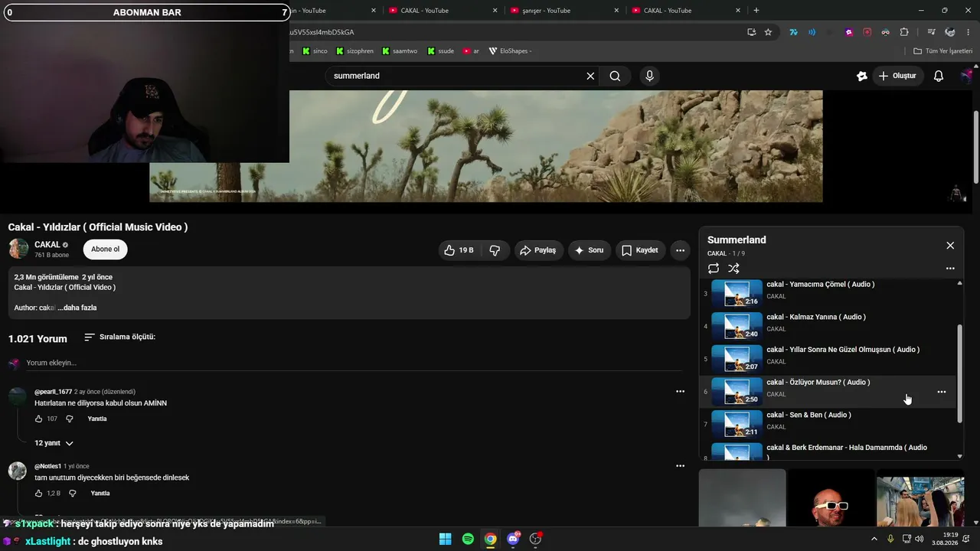980x551 pixels.
Task: Toggle shuffle playlist in Summerland panel
Action: click(733, 269)
